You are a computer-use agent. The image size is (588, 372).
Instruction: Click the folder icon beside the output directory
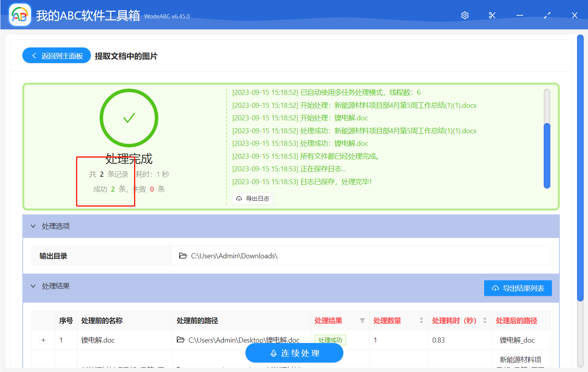(x=183, y=255)
